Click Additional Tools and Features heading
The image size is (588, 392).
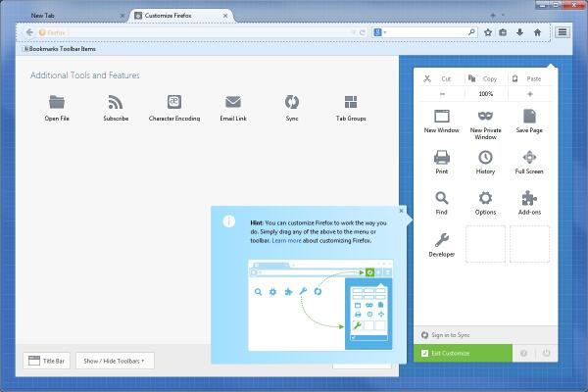(85, 75)
